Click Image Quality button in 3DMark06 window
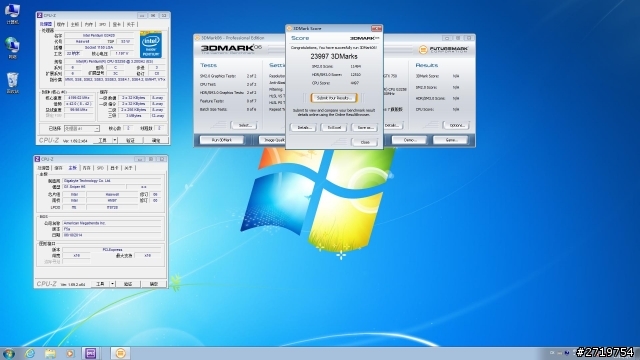 pyautogui.click(x=272, y=140)
